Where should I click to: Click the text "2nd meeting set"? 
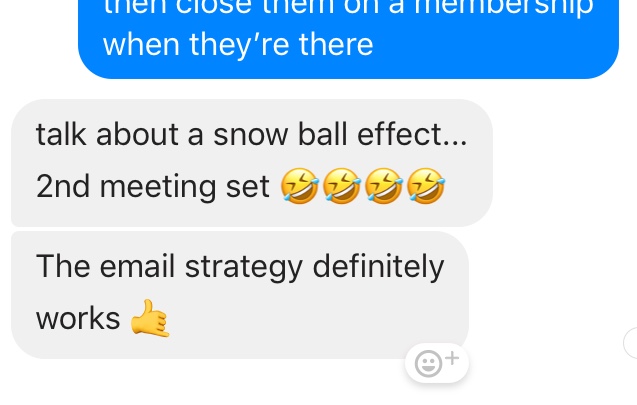click(x=152, y=186)
